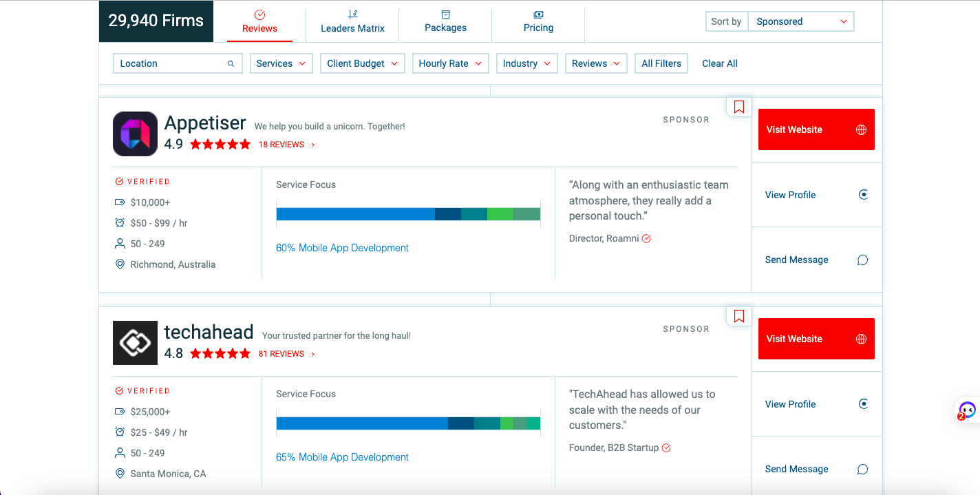
Task: Click the search magnifier in the Location field
Action: [x=231, y=63]
